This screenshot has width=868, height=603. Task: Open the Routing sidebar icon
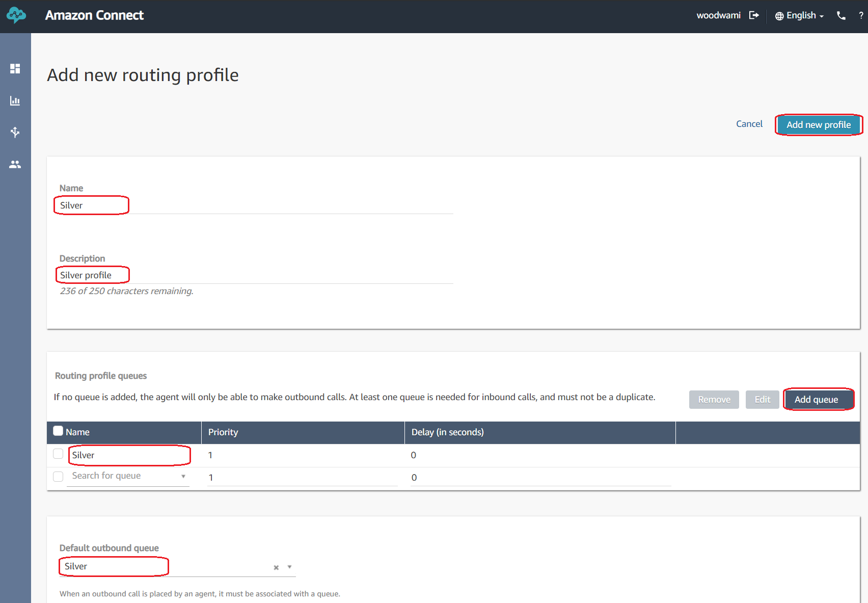tap(15, 133)
